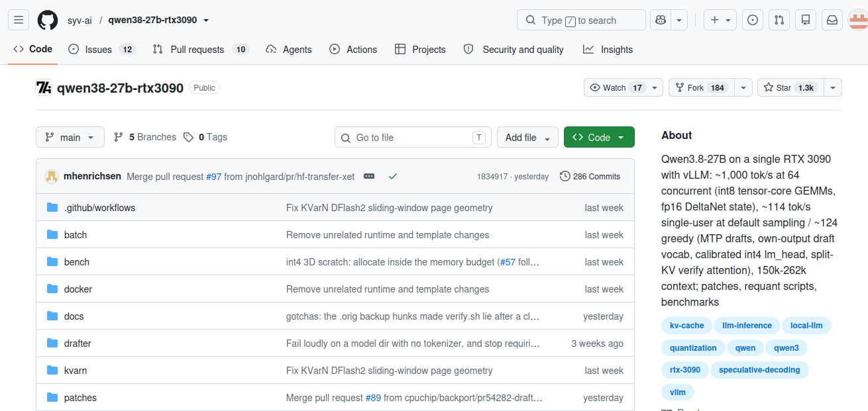
Task: Open the green Code dropdown button
Action: [x=599, y=137]
